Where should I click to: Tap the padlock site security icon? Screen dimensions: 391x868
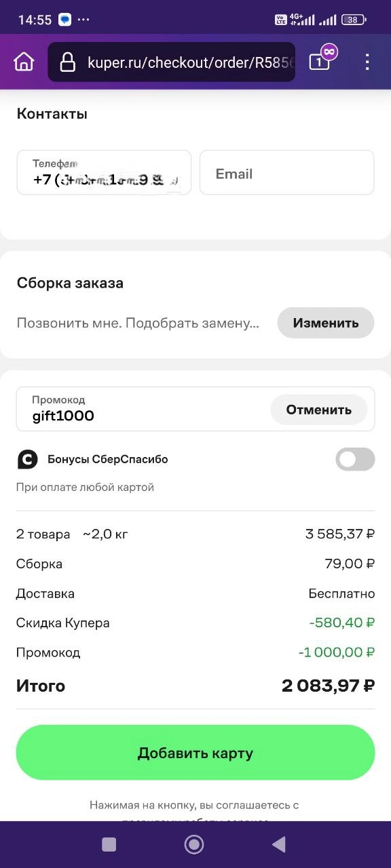tap(67, 62)
